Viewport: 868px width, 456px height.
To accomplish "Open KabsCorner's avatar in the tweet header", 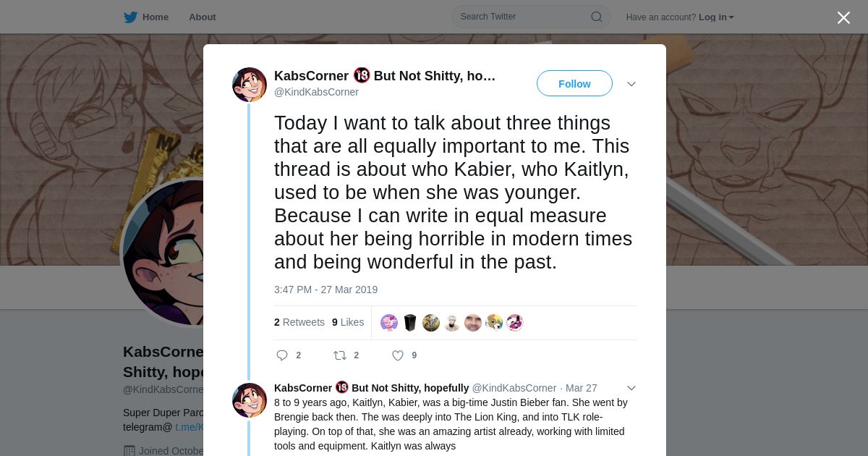I will 250,85.
